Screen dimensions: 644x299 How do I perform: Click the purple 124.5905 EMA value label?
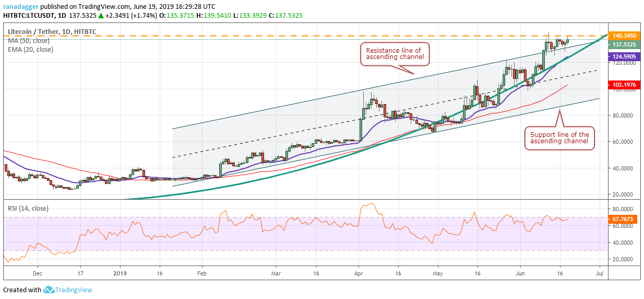(x=624, y=56)
